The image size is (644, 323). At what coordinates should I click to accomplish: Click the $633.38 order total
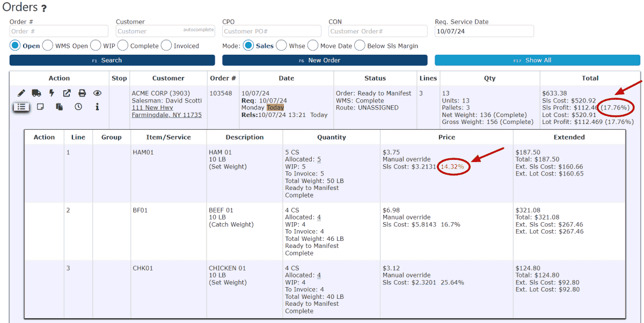click(x=554, y=93)
